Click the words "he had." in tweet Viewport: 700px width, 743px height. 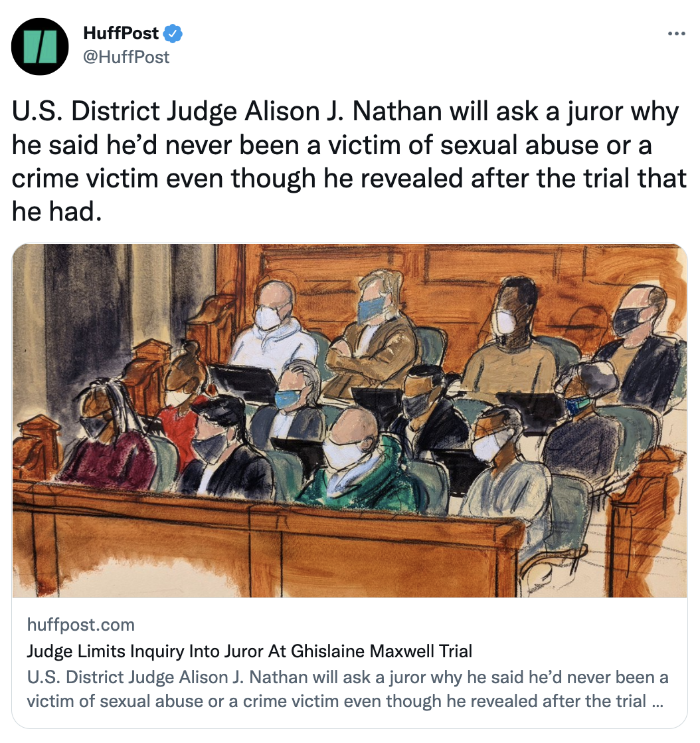point(57,211)
